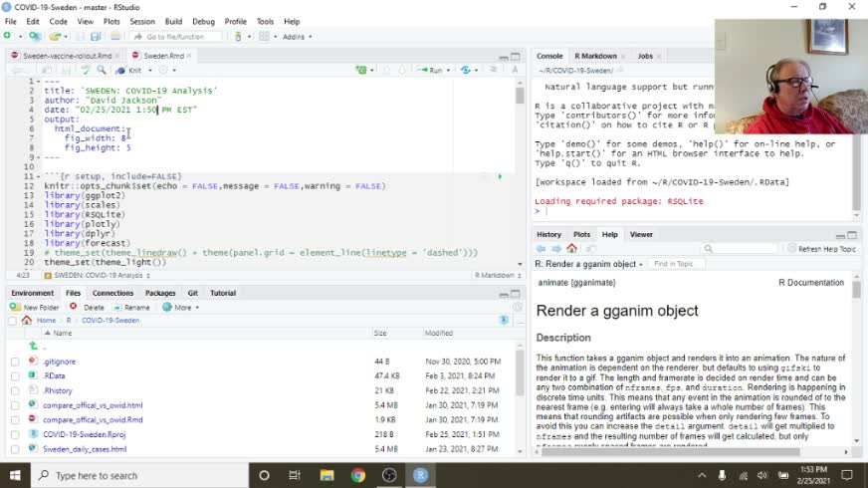The image size is (868, 488).
Task: Open the R Markdown file type selector in the editor status bar
Action: pyautogui.click(x=497, y=275)
